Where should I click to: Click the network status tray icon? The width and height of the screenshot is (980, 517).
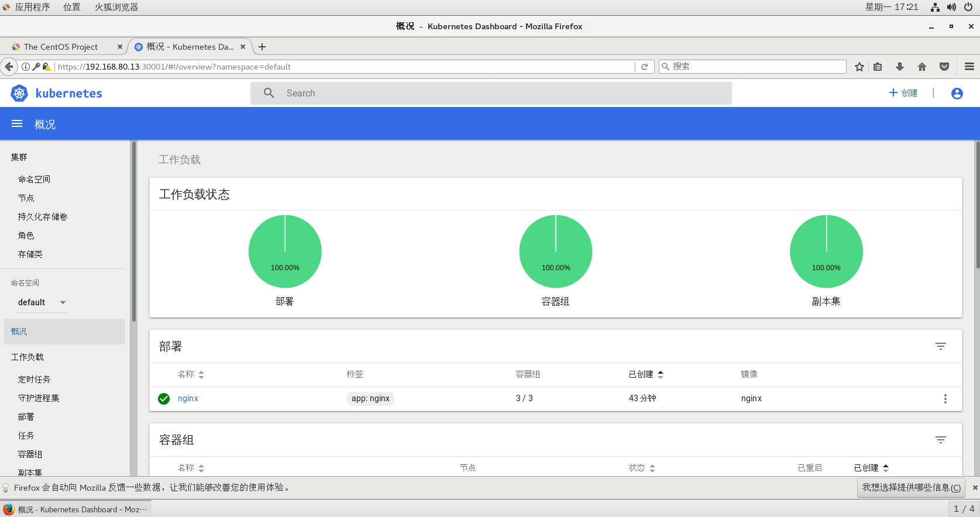click(x=935, y=7)
